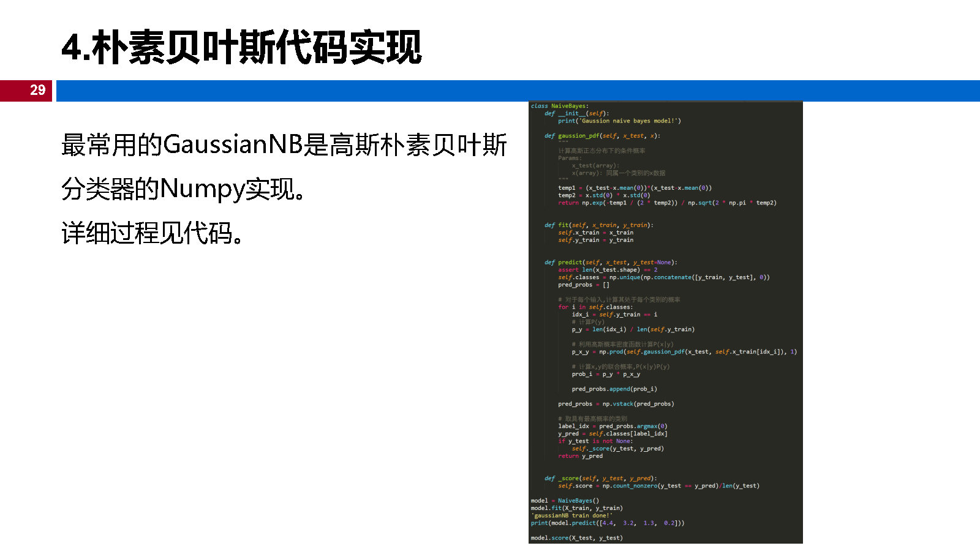The height and width of the screenshot is (551, 980).
Task: Click 'def fit(self, x_train, y_train):' line
Action: point(599,225)
